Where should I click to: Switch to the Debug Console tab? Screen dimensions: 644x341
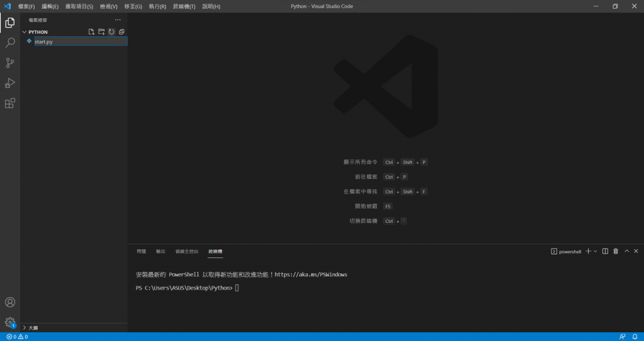pyautogui.click(x=187, y=252)
